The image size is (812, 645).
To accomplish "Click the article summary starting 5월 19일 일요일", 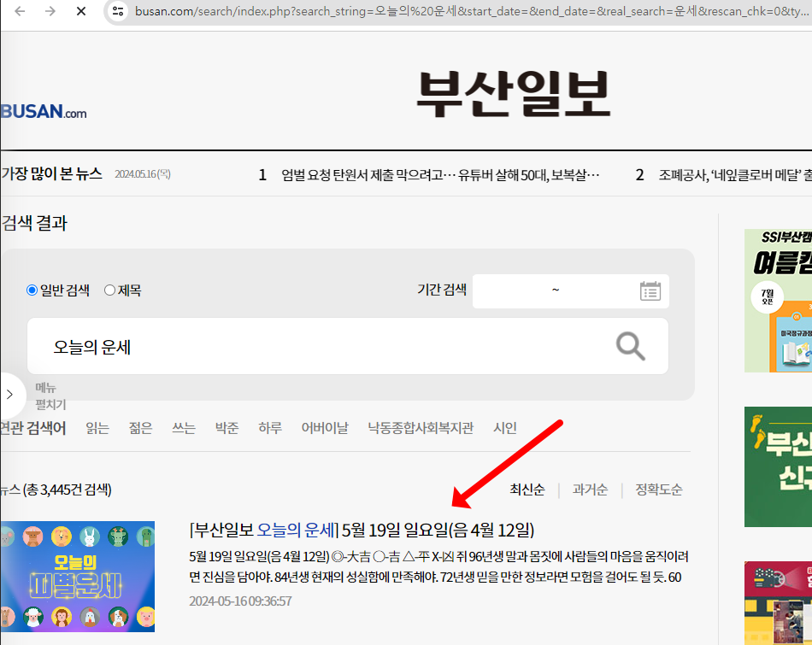I will tap(438, 567).
